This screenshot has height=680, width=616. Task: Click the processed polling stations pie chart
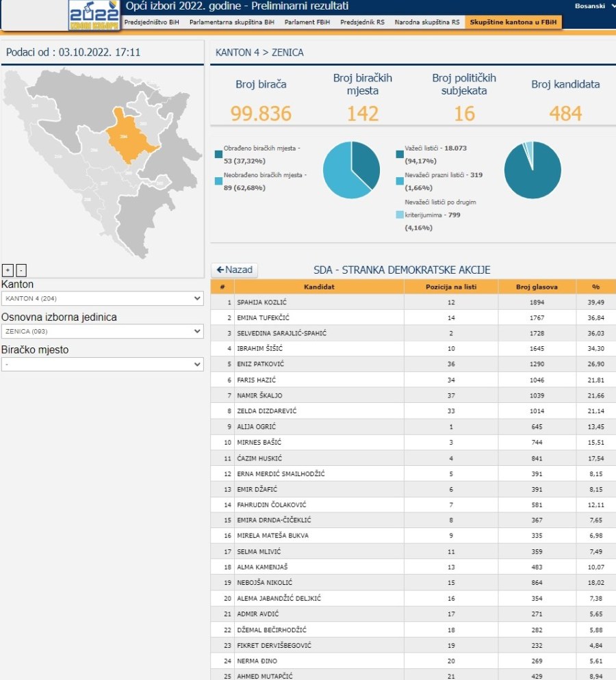[351, 170]
